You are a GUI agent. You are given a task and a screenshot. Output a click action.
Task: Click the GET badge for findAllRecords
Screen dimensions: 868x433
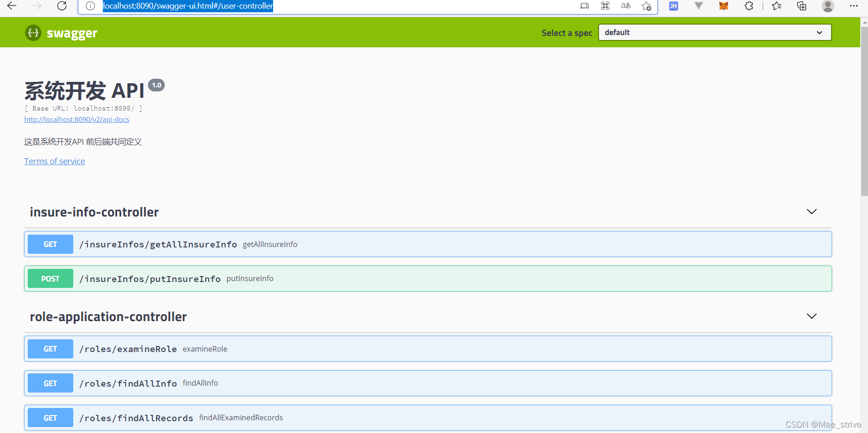tap(51, 418)
